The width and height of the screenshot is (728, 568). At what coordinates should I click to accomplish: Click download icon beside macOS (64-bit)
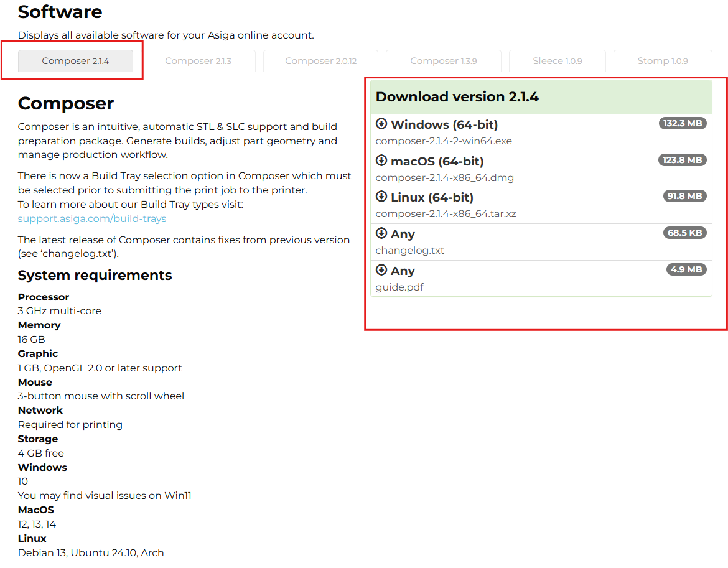point(381,160)
